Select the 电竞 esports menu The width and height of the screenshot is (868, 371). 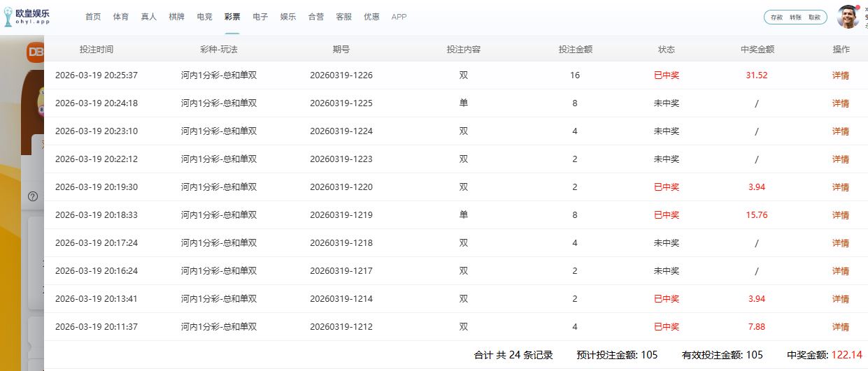[204, 17]
